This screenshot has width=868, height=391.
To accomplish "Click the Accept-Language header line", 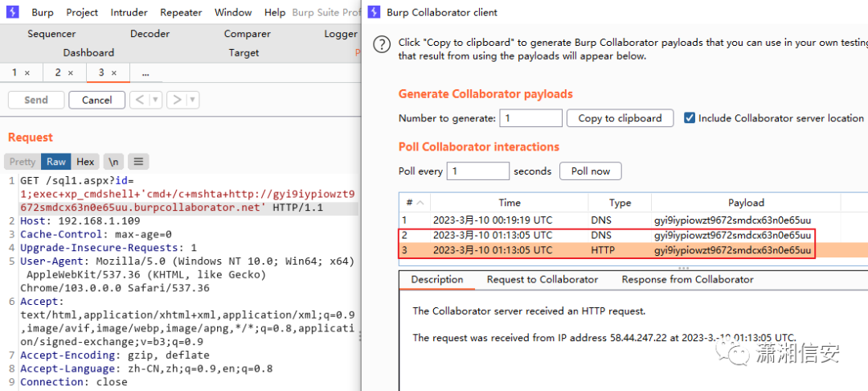I will pyautogui.click(x=147, y=368).
